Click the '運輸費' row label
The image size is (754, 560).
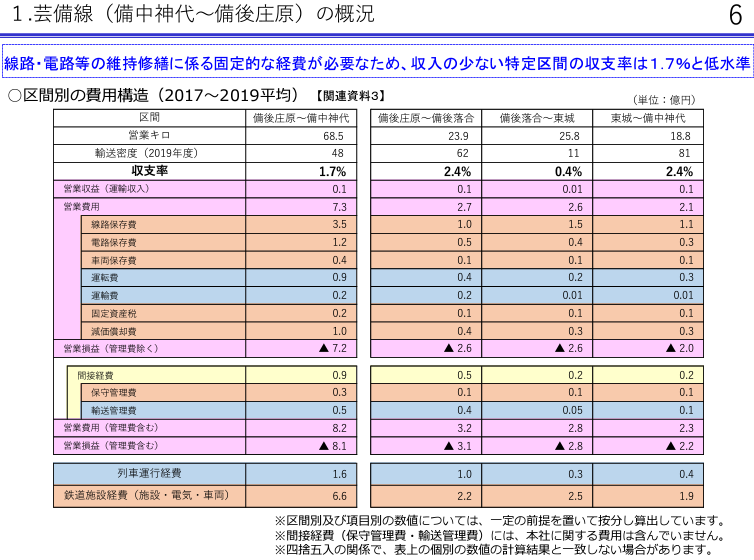[105, 295]
